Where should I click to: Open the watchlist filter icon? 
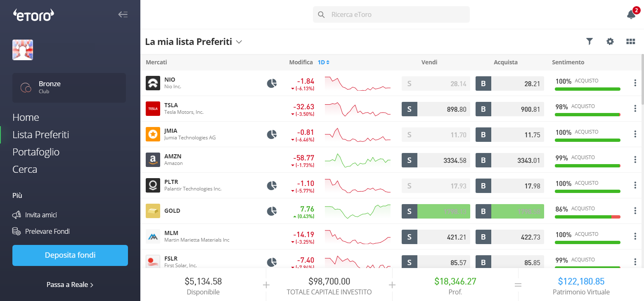click(590, 41)
